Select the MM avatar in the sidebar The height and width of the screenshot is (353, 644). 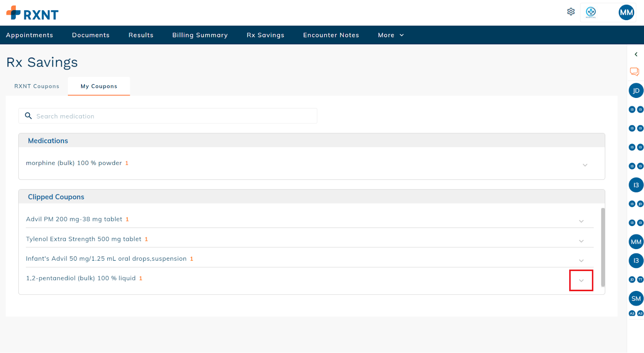[636, 242]
